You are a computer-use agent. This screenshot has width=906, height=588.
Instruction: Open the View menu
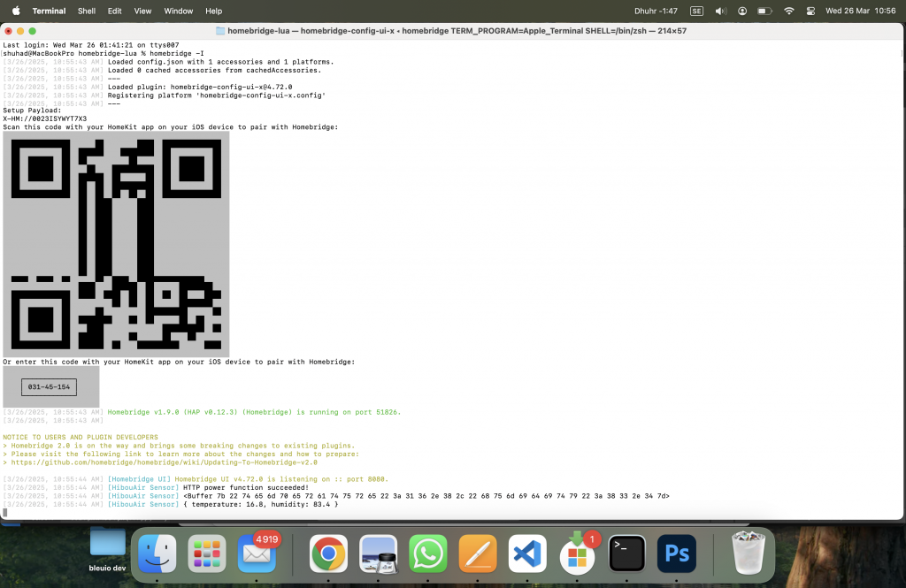coord(142,11)
